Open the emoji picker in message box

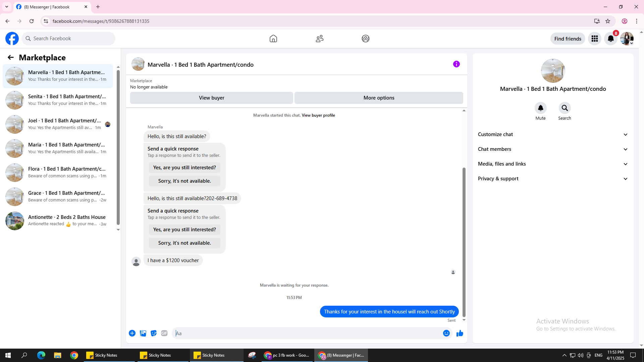(x=446, y=333)
